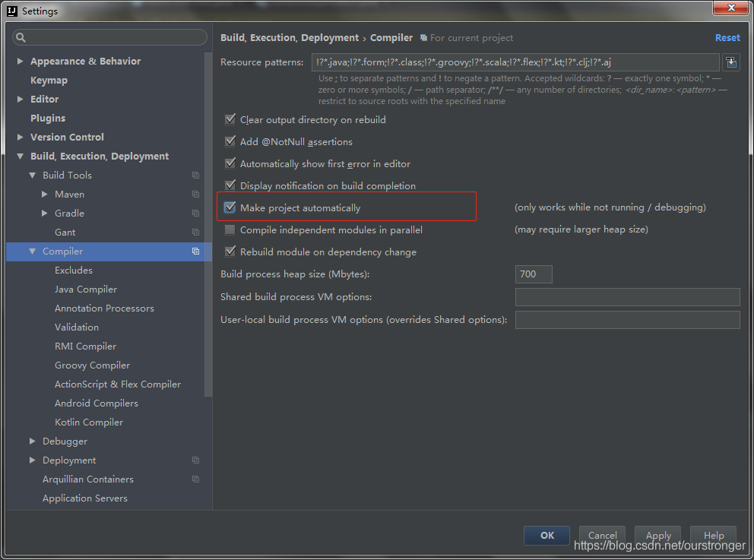Select Java Compiler settings

click(x=86, y=289)
